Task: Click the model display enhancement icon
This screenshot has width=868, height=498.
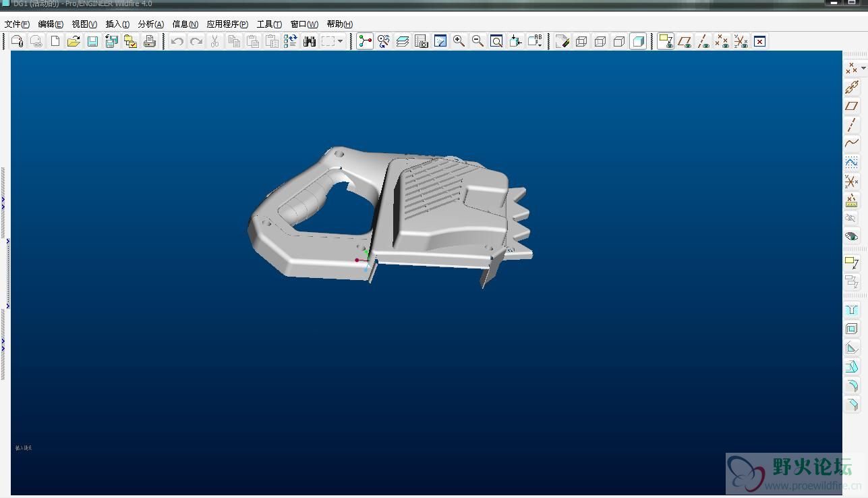Action: (x=562, y=41)
